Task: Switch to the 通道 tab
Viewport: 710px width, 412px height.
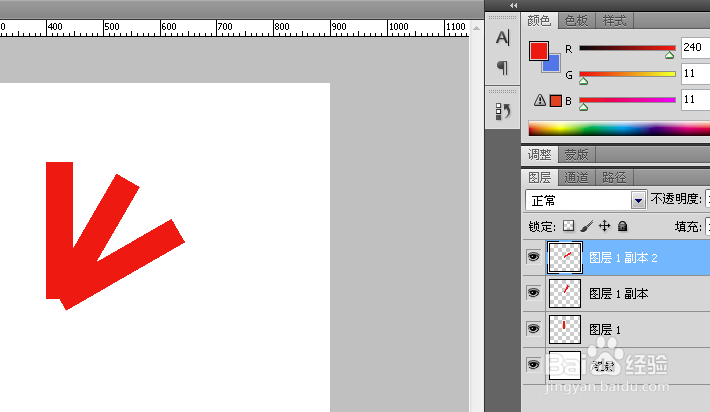Action: click(x=576, y=177)
